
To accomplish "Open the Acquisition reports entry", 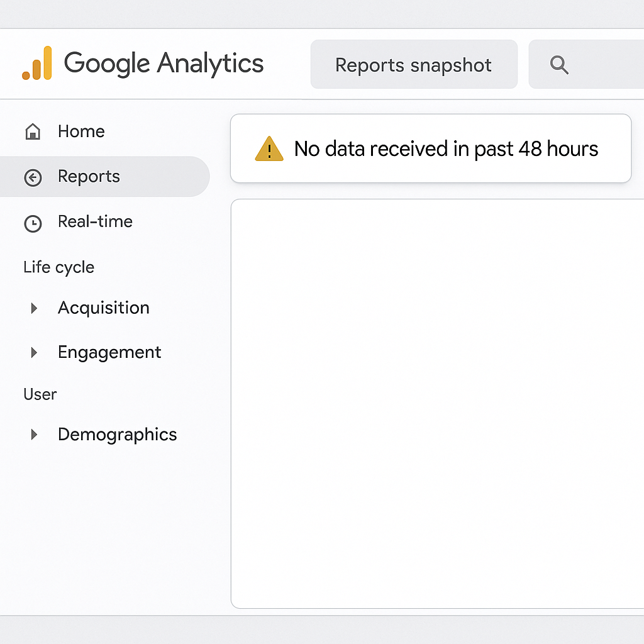I will (105, 308).
